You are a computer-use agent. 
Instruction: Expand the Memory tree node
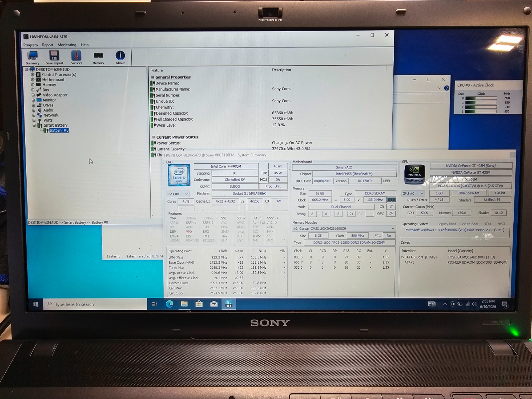pyautogui.click(x=33, y=85)
